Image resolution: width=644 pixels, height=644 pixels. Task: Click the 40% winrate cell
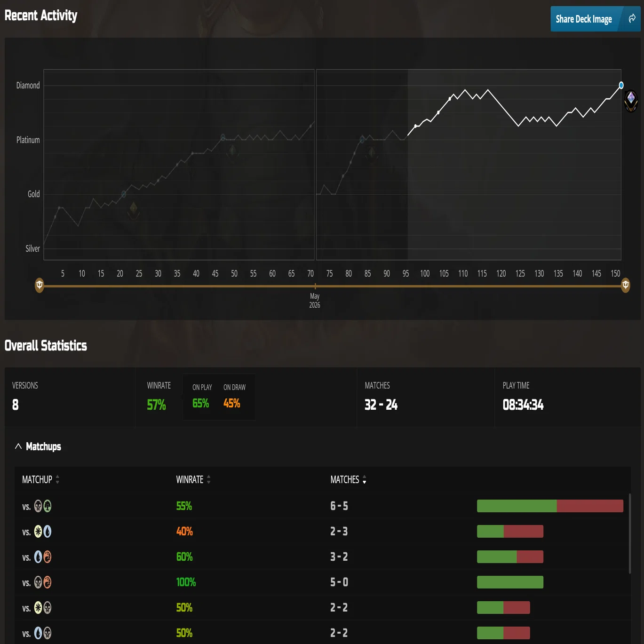[184, 532]
